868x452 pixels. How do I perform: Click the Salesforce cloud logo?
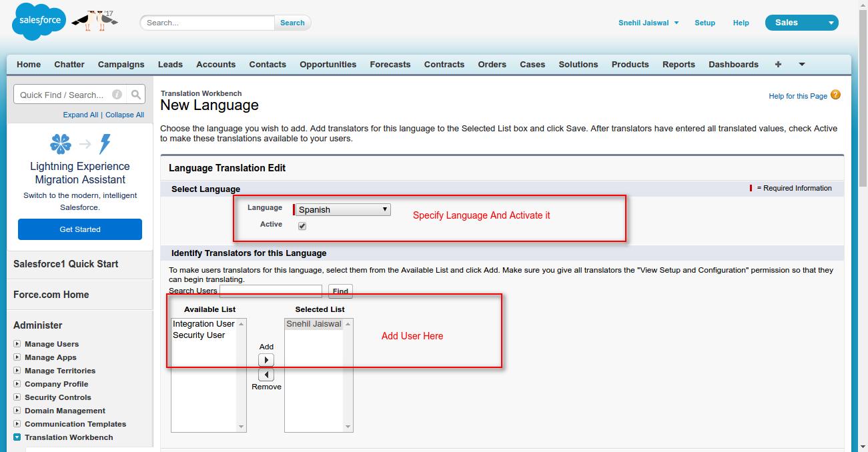39,21
